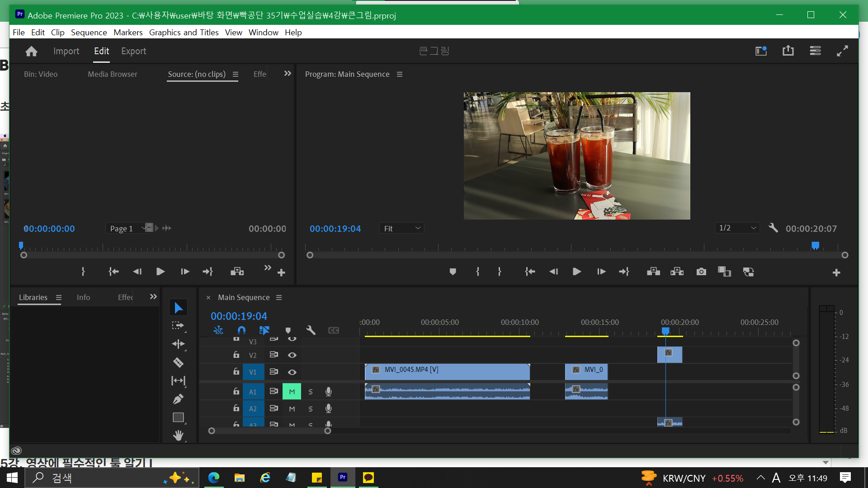Open the 1/2 playback resolution dropdown

tap(737, 228)
